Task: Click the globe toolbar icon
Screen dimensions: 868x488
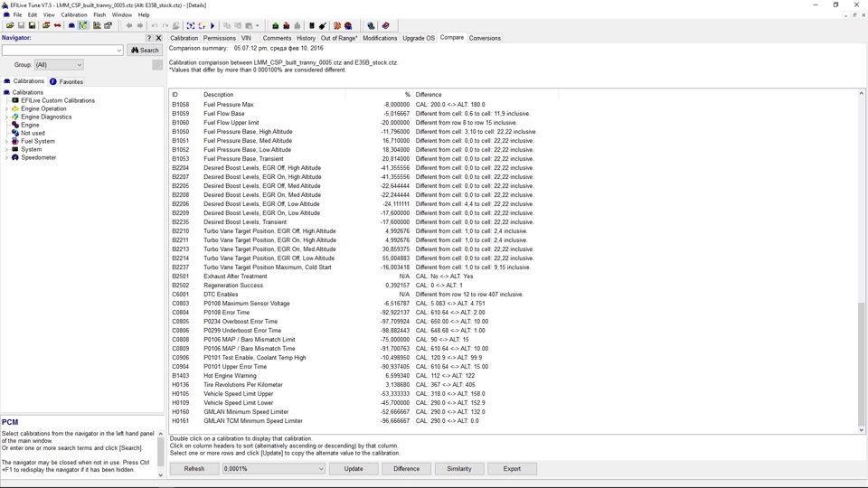Action: coord(371,25)
